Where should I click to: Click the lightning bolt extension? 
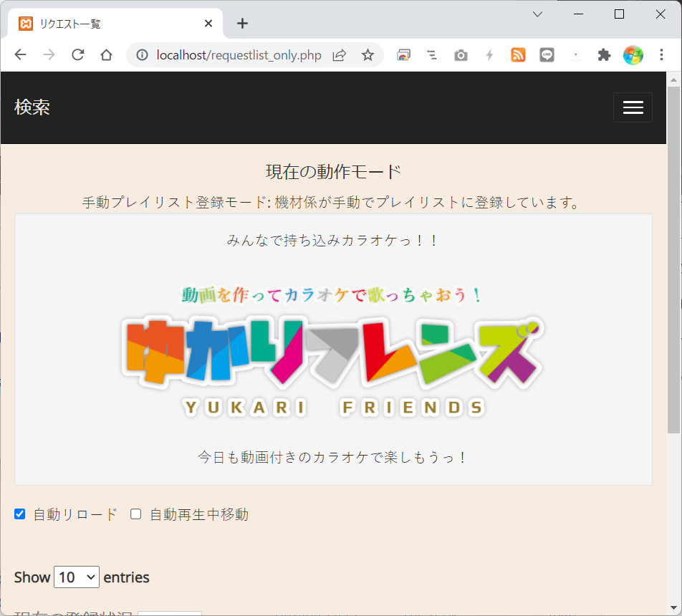click(x=489, y=55)
